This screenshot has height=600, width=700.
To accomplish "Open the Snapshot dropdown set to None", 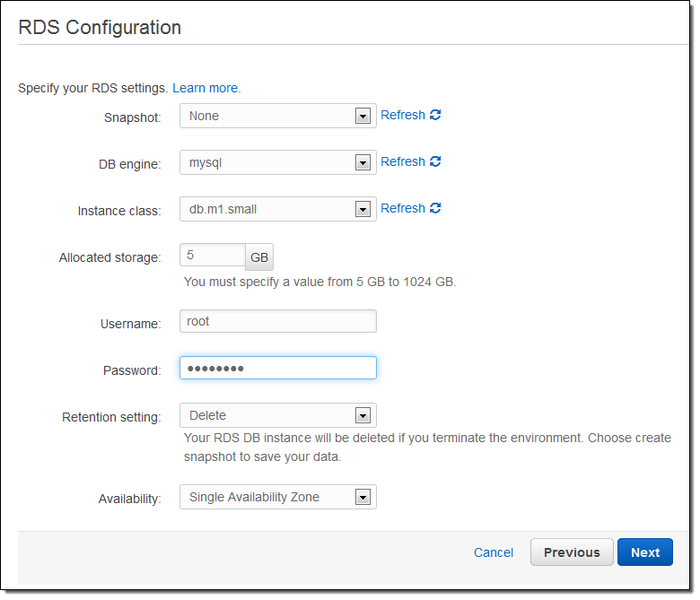I will [x=277, y=116].
